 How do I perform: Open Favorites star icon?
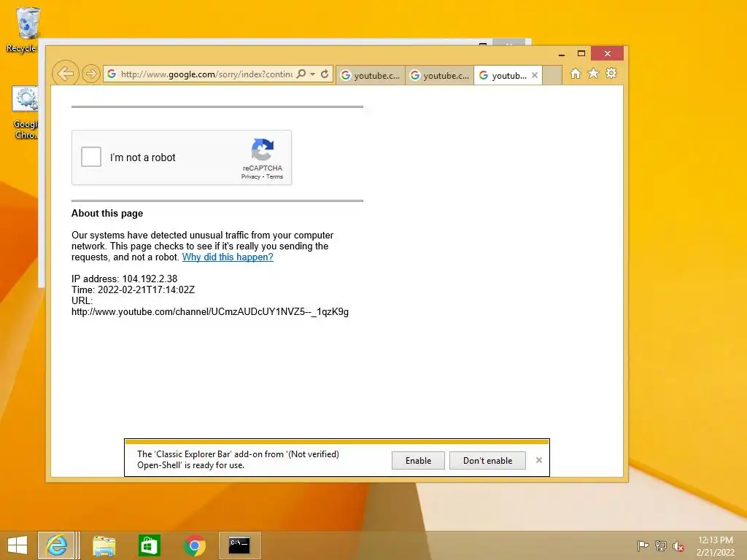click(x=593, y=74)
